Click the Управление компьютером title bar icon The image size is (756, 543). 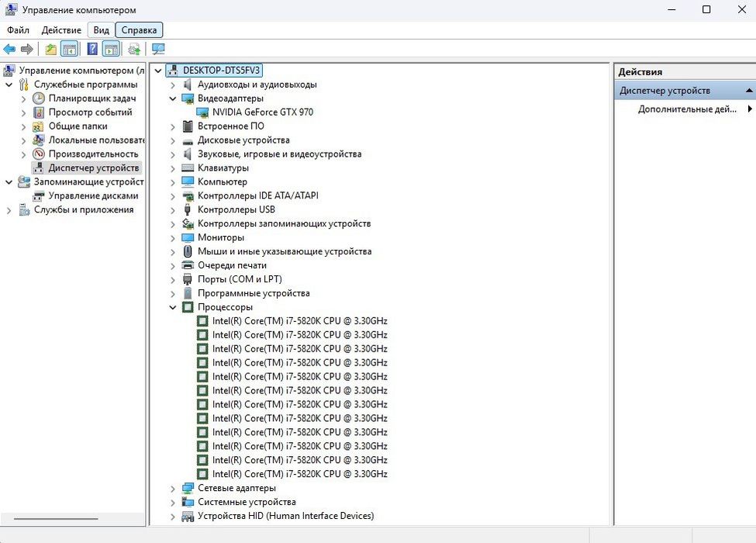tap(11, 9)
